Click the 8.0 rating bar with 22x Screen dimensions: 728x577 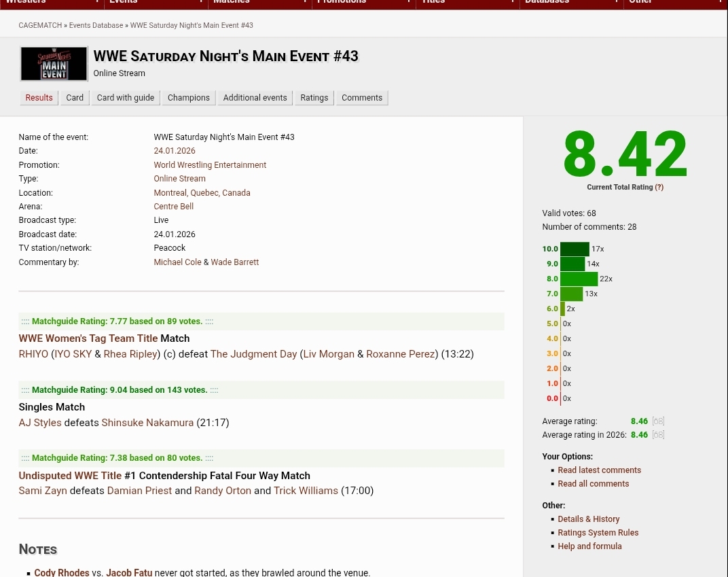pos(579,279)
